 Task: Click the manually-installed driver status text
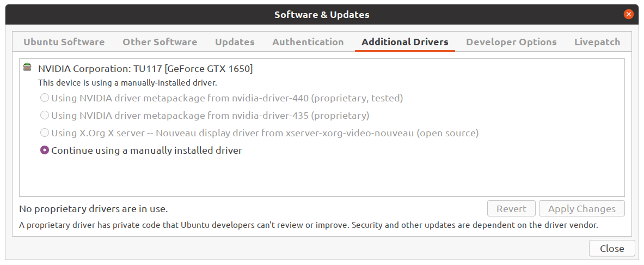coord(127,83)
